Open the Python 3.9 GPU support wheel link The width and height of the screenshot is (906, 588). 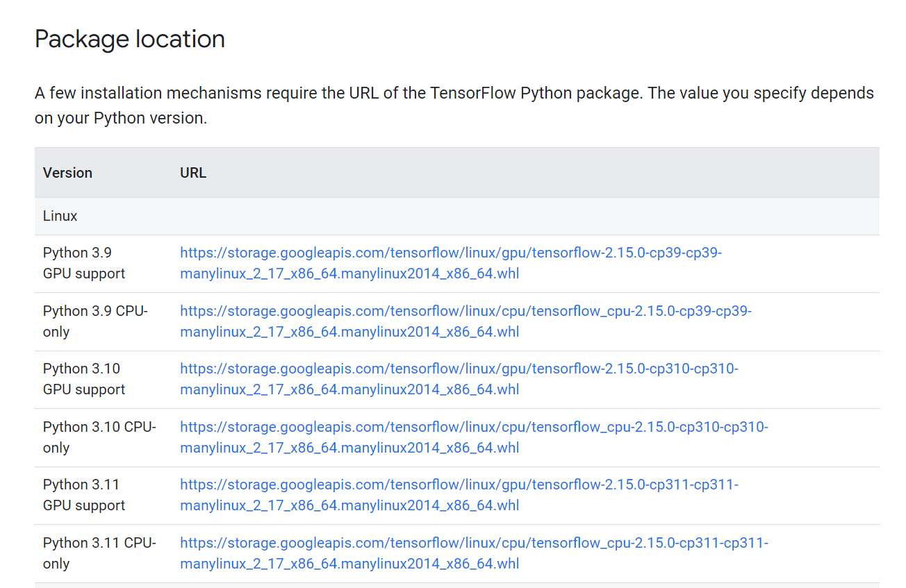(450, 253)
